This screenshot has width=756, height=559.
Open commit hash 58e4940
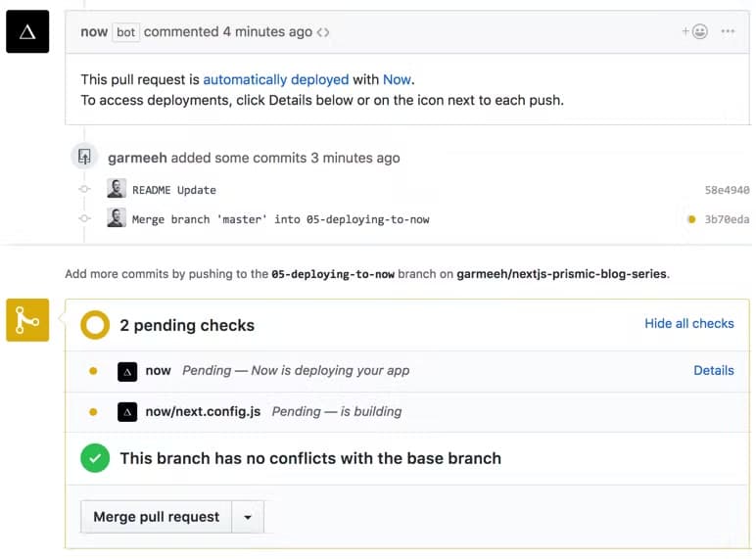click(x=727, y=190)
